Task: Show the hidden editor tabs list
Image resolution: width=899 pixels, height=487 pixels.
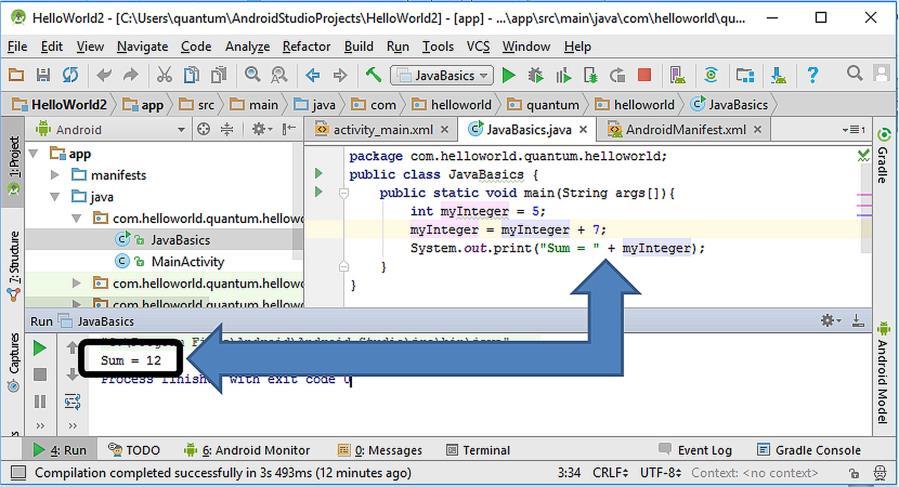Action: point(854,130)
